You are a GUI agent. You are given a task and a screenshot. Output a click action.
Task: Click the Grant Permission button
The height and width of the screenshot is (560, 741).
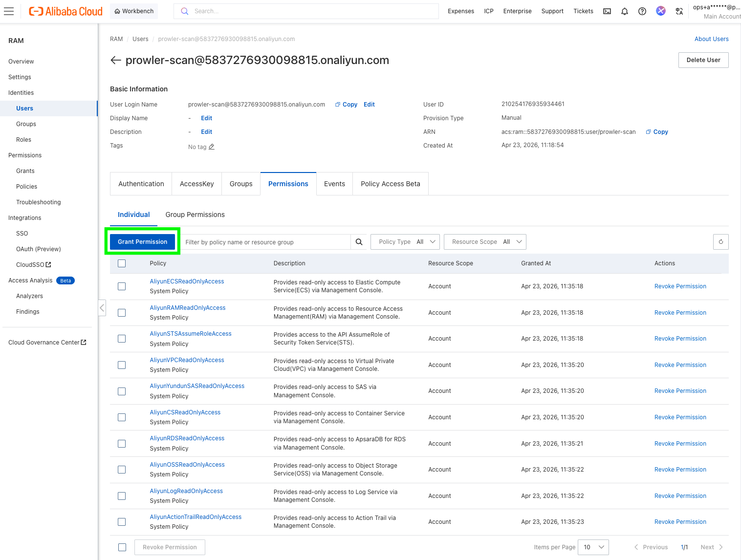142,241
